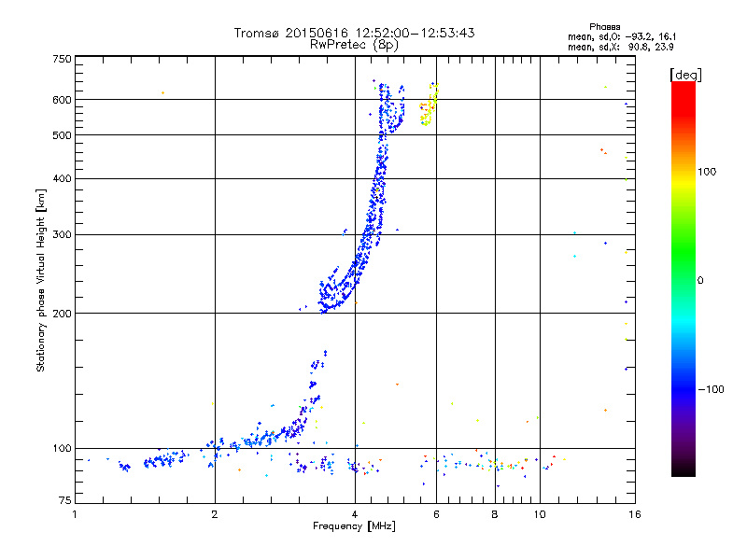Click the title text Tromsø 20150616 12:52:00-12:53:43
Screen dimensions: 747x560
coord(354,33)
